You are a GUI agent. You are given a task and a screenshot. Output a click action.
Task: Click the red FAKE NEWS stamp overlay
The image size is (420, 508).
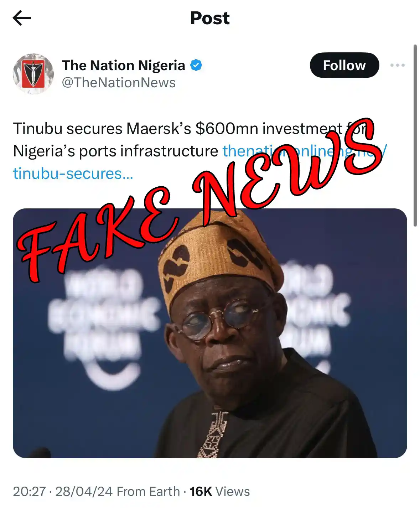pos(199,199)
